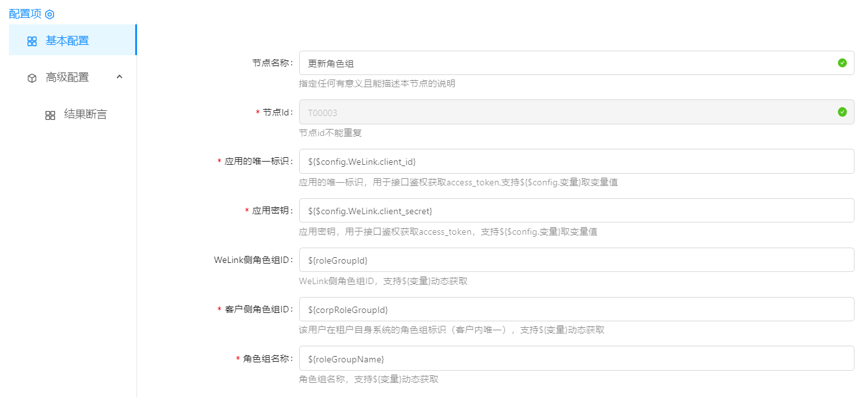The image size is (868, 397).
Task: Focus the 角色组名称 input field
Action: click(x=564, y=359)
